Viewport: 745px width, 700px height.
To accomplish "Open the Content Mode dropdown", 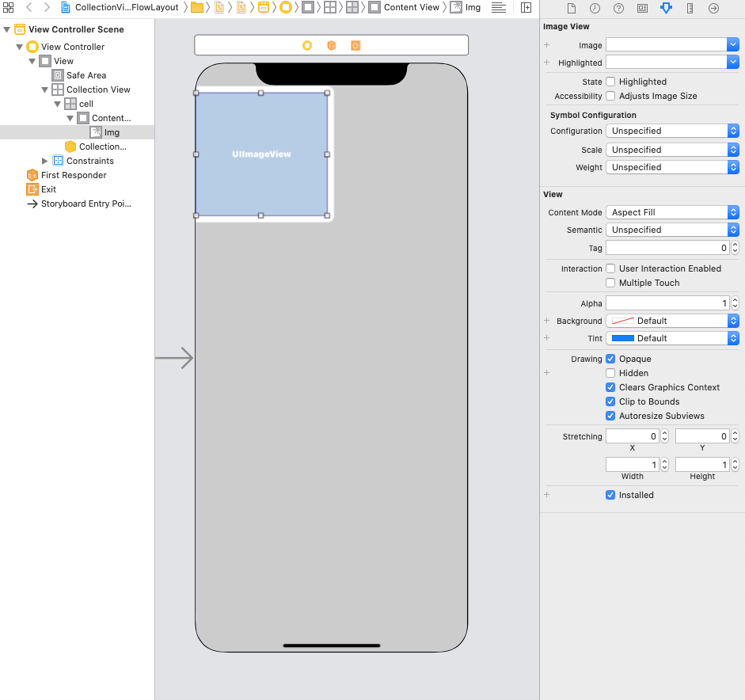I will [672, 212].
